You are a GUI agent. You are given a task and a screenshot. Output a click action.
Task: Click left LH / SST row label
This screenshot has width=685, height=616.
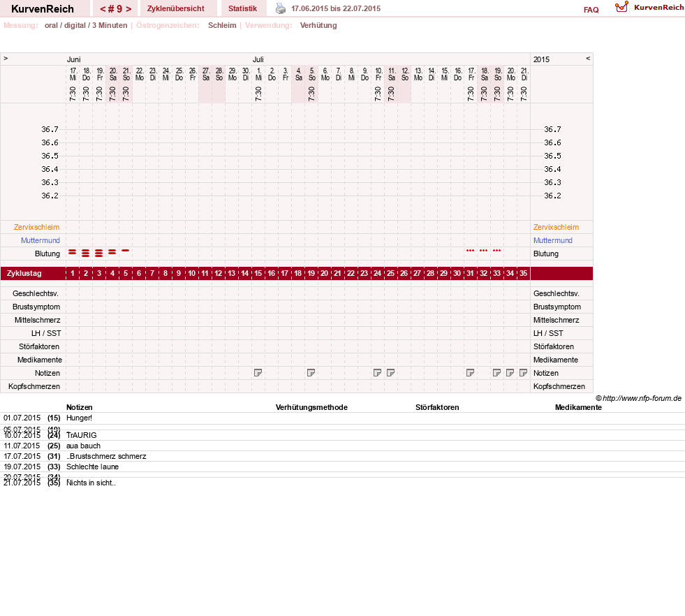(x=46, y=333)
